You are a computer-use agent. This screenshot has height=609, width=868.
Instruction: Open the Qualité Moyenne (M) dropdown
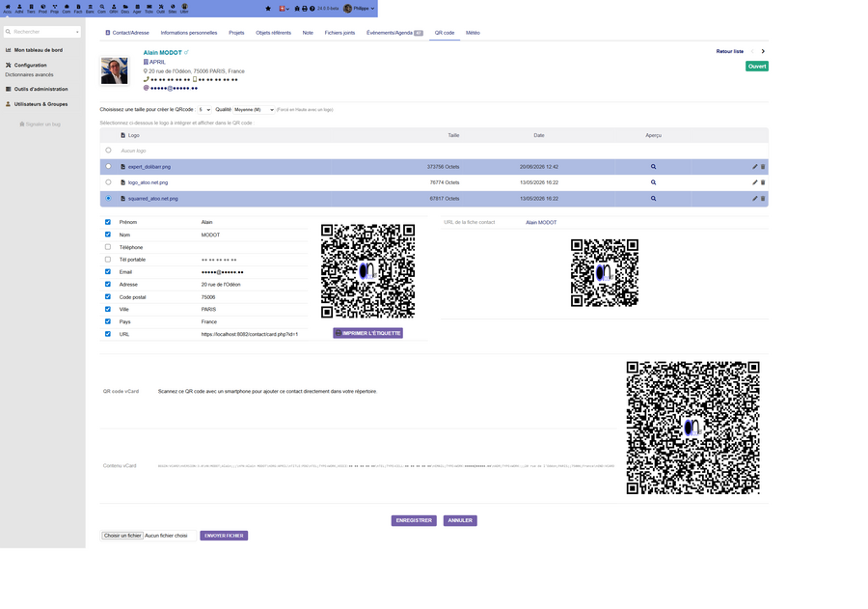coord(254,110)
